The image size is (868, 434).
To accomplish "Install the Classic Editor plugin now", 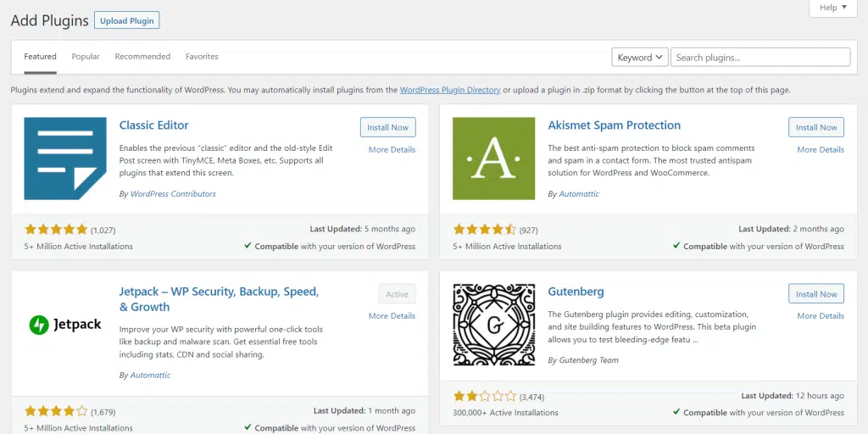I will [387, 127].
